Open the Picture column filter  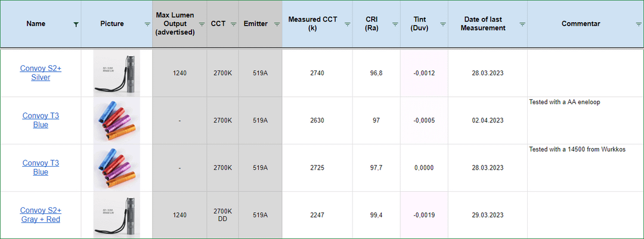point(147,24)
